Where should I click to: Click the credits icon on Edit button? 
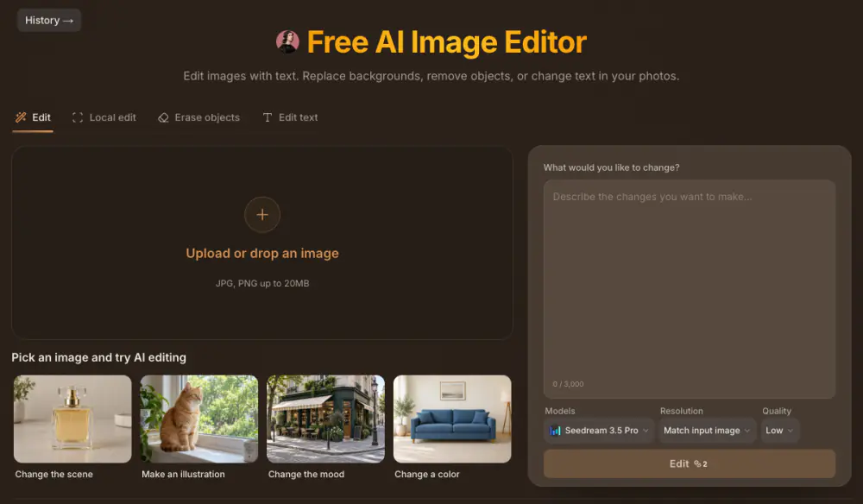[697, 463]
